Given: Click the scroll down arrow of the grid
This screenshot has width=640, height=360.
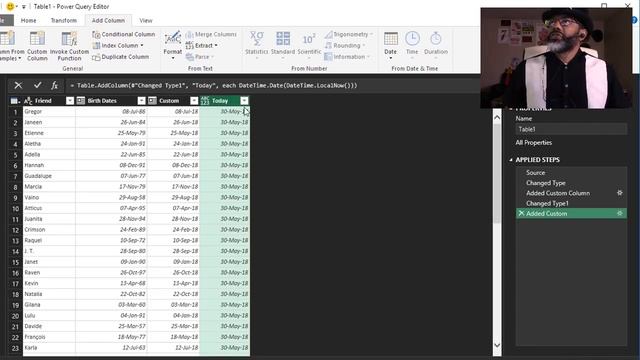Looking at the screenshot, I should coord(497,345).
